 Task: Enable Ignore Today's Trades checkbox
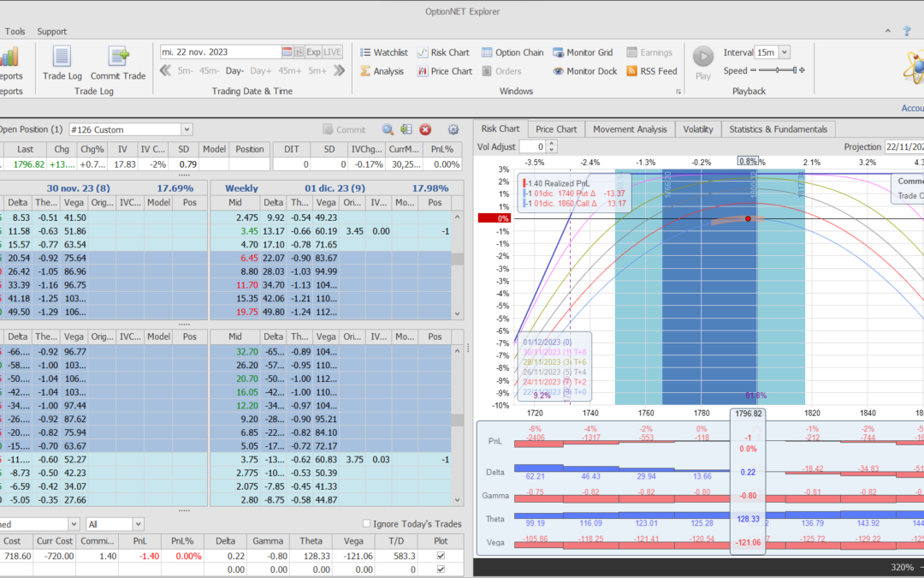[367, 524]
